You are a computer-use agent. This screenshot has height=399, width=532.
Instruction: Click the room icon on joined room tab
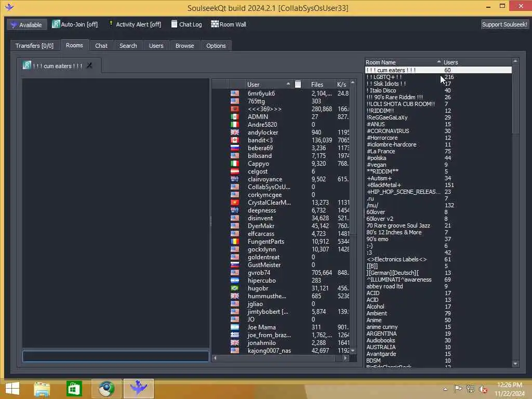pos(27,65)
